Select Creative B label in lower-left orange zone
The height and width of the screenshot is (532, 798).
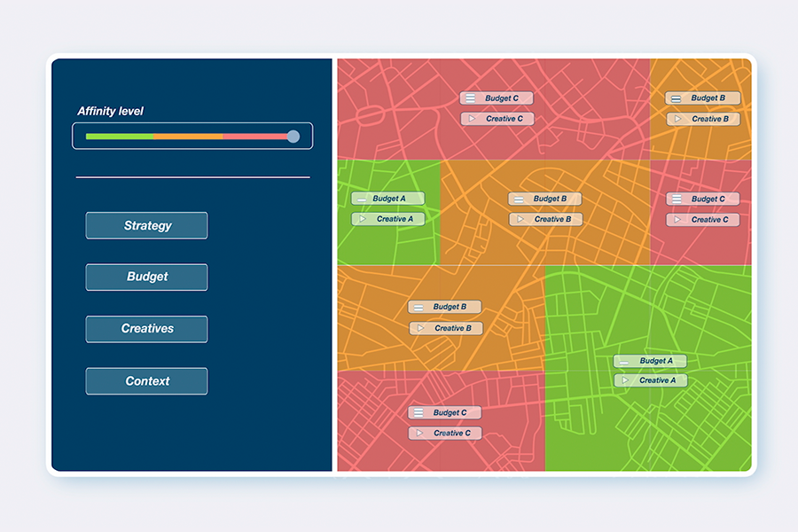click(x=452, y=328)
